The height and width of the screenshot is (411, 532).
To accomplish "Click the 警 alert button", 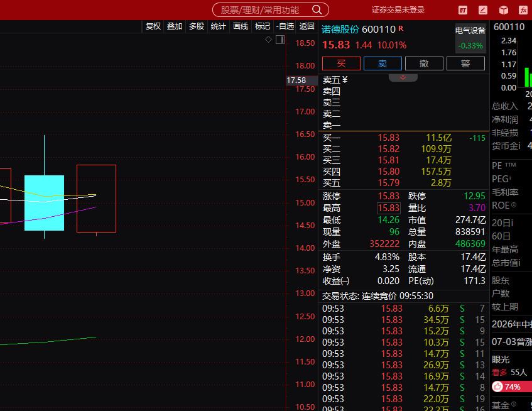I will 465,63.
